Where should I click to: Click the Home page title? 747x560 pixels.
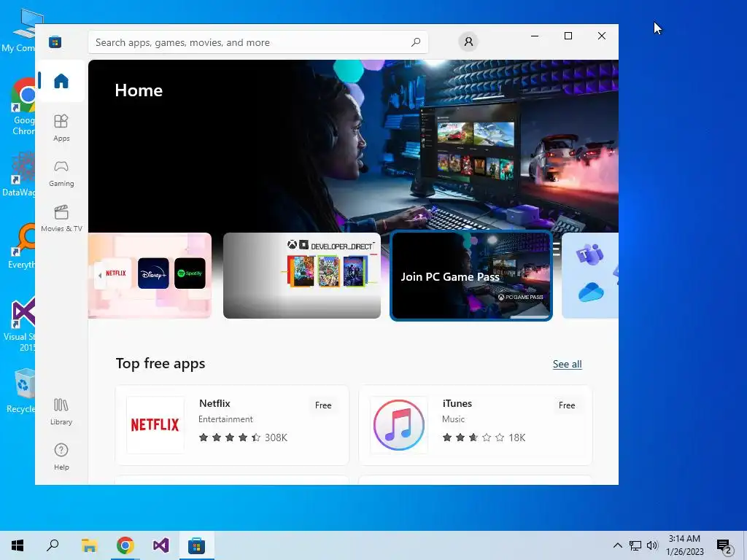click(139, 90)
